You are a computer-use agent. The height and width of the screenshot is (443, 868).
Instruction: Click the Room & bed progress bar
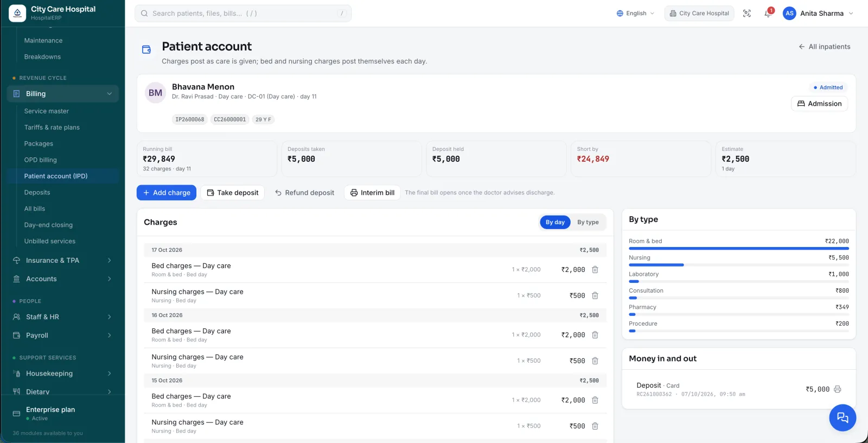pos(739,249)
